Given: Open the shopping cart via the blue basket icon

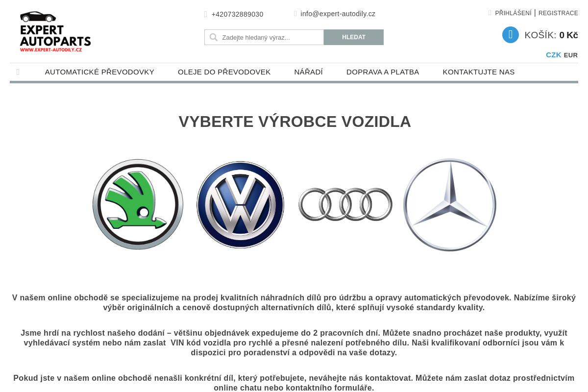Looking at the screenshot, I should click(x=510, y=35).
